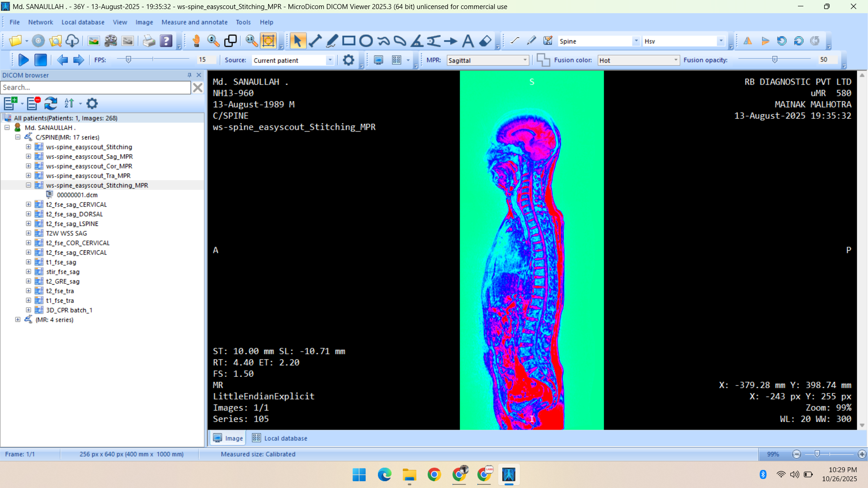Select the Ellipse annotation tool
This screenshot has height=488, width=868.
pyautogui.click(x=366, y=41)
